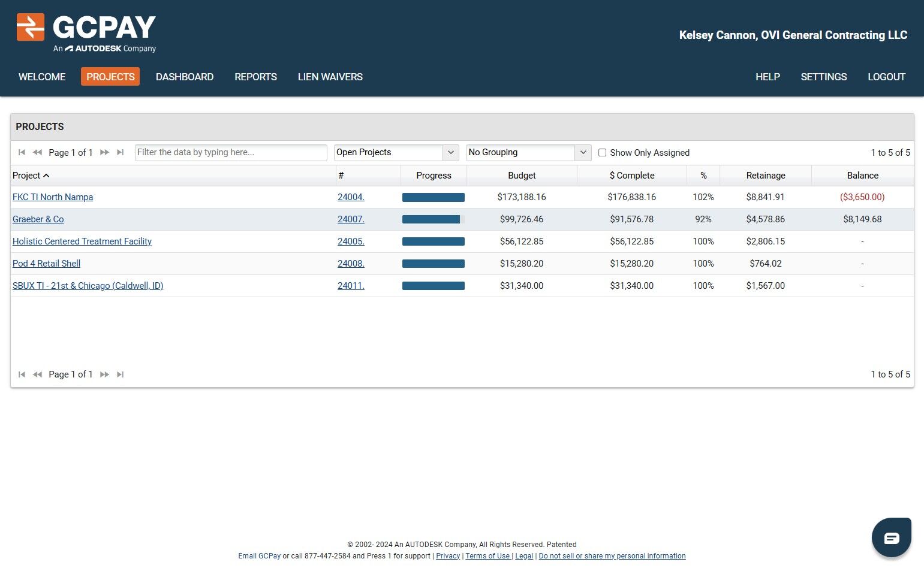Open the Dashboard menu item
This screenshot has height=571, width=924.
pyautogui.click(x=185, y=77)
